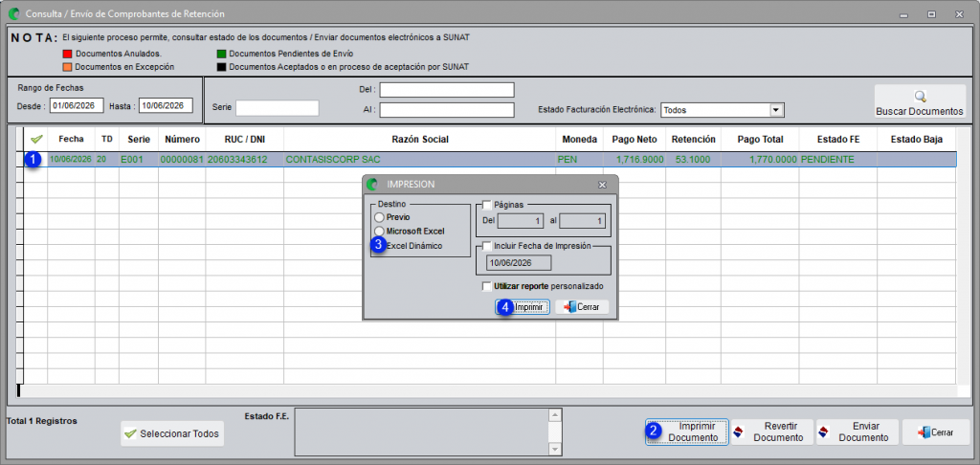The width and height of the screenshot is (980, 465).
Task: Click the Hasta date field
Action: click(166, 106)
